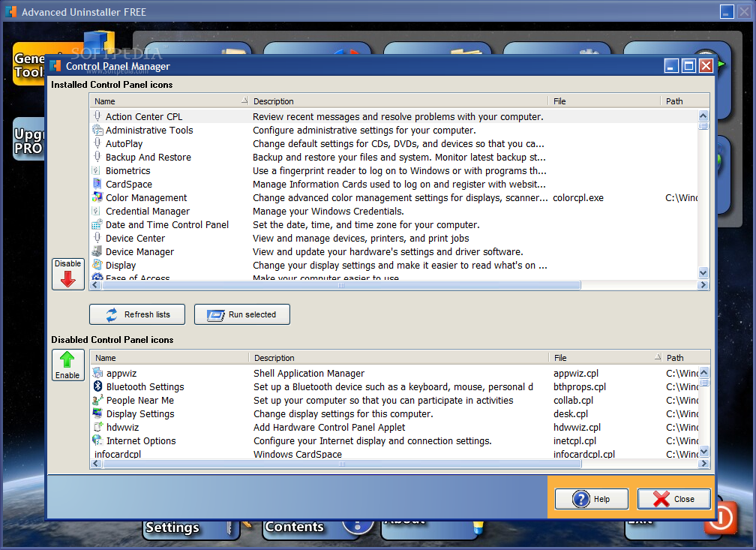Click the hdwwiz row icon

[97, 427]
